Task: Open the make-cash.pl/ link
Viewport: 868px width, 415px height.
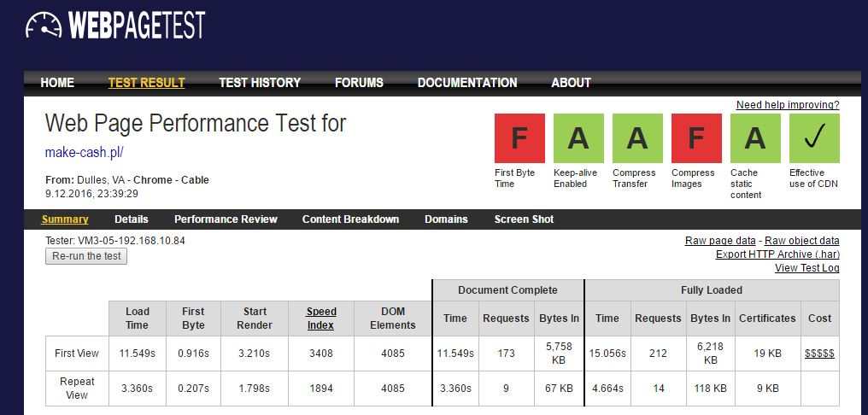Action: coord(84,153)
